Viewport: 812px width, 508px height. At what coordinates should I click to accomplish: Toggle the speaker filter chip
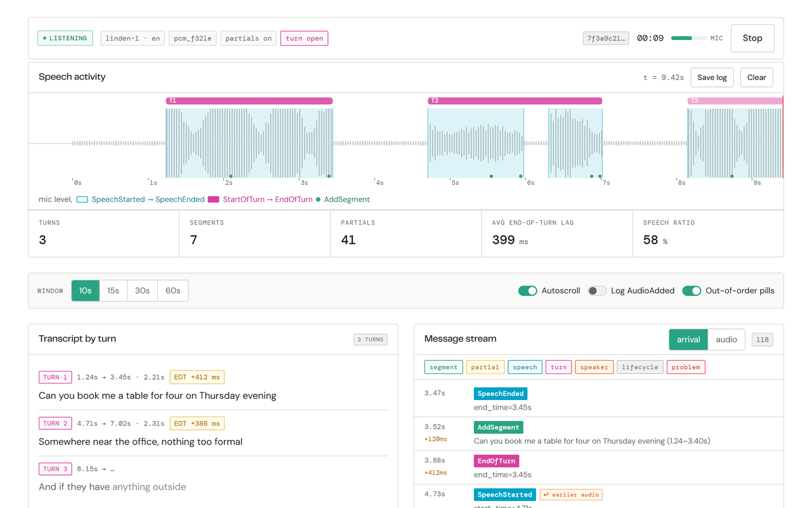(x=594, y=367)
